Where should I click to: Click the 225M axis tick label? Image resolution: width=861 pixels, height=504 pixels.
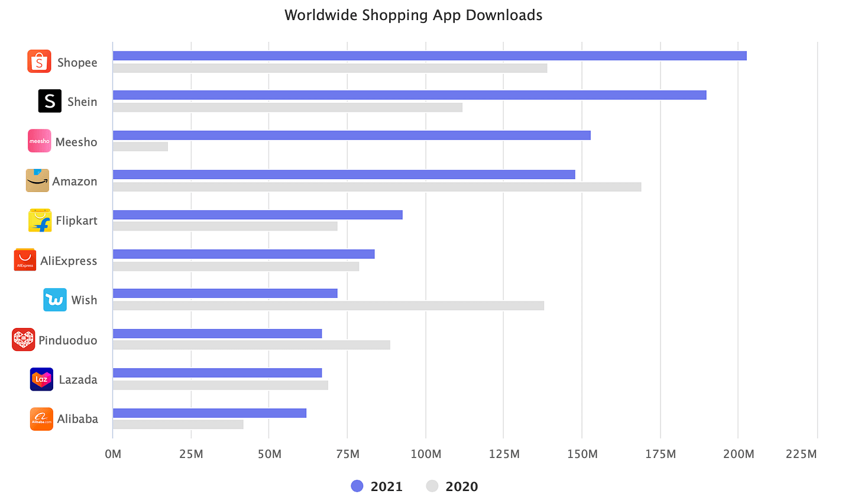pos(801,454)
